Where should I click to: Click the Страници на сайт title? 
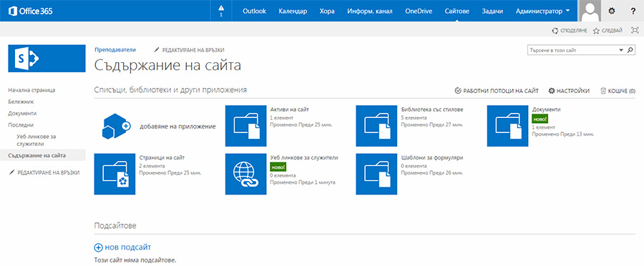click(x=162, y=157)
